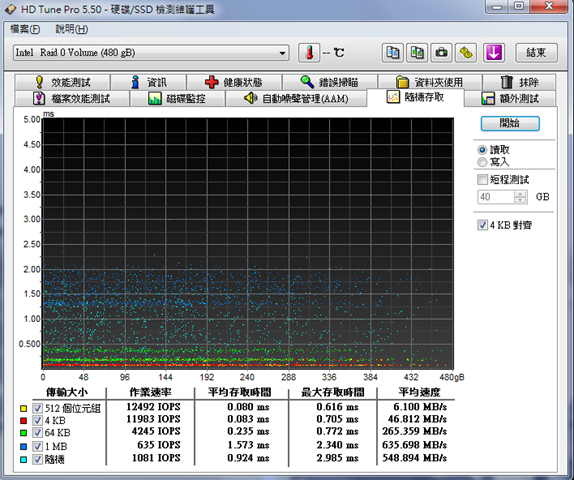
Task: Toggle the 4 KB 對齊 checkbox
Action: click(482, 225)
